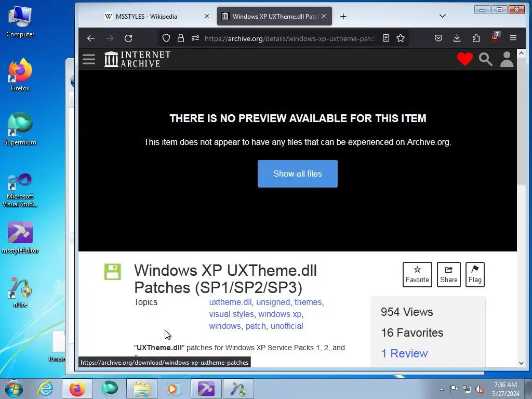Open the extensions puzzle-piece icon
The height and width of the screenshot is (399, 532).
(x=476, y=38)
